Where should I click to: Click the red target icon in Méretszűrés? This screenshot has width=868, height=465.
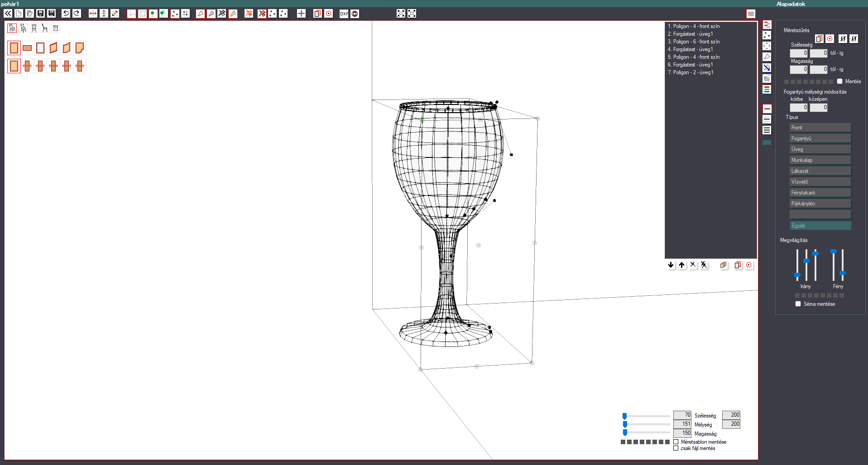tap(830, 39)
